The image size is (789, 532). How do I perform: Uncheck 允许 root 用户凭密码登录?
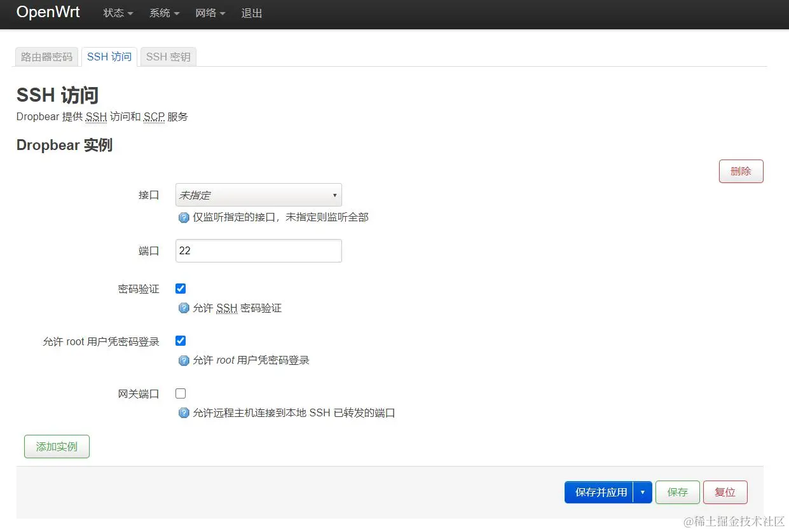pyautogui.click(x=180, y=340)
